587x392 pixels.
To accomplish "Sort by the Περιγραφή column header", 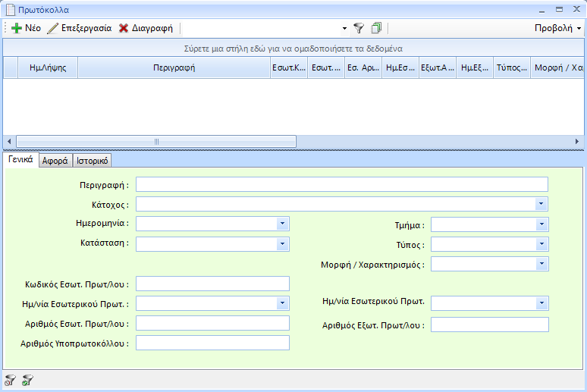I will [x=174, y=67].
